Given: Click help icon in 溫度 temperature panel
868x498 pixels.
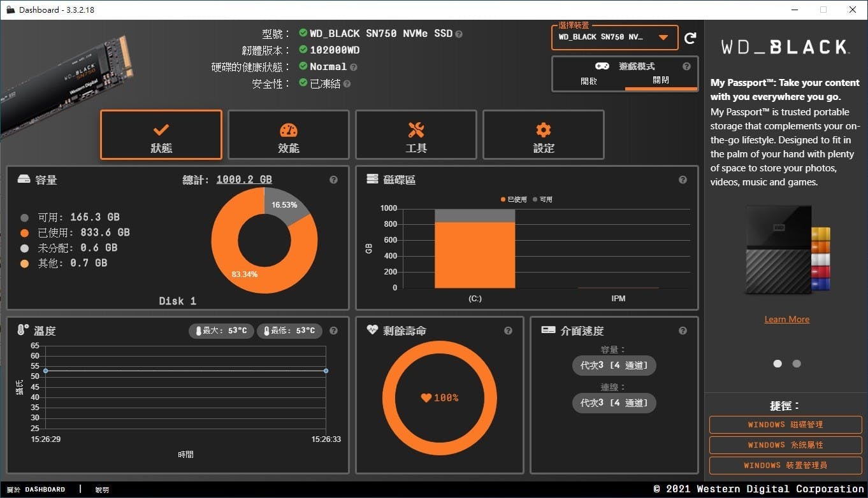Looking at the screenshot, I should coord(333,331).
